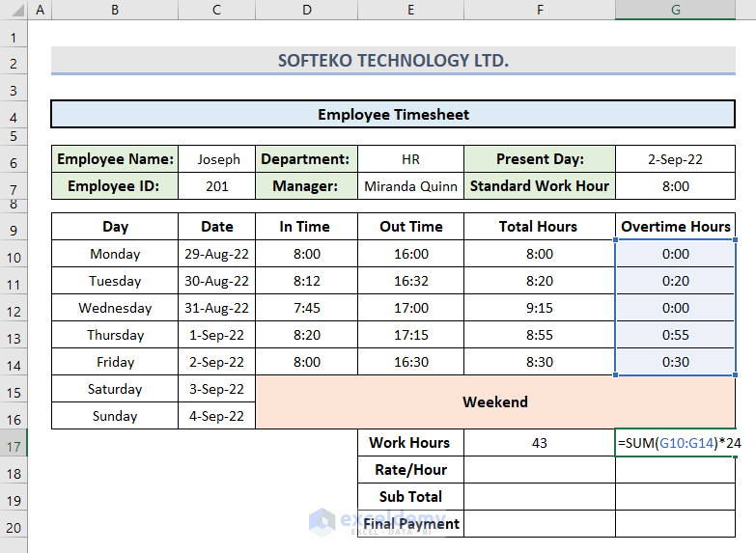Image resolution: width=756 pixels, height=553 pixels.
Task: Select the Work Hours value 43
Action: [540, 443]
